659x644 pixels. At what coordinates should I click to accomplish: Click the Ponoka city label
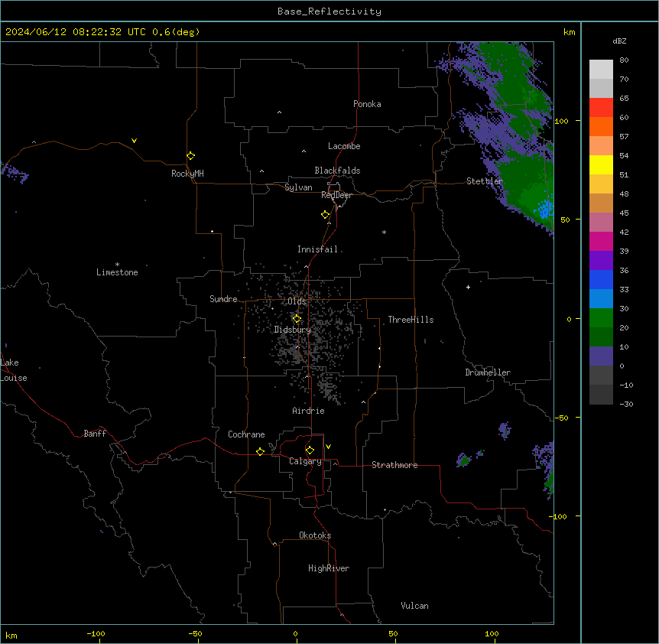tap(367, 104)
